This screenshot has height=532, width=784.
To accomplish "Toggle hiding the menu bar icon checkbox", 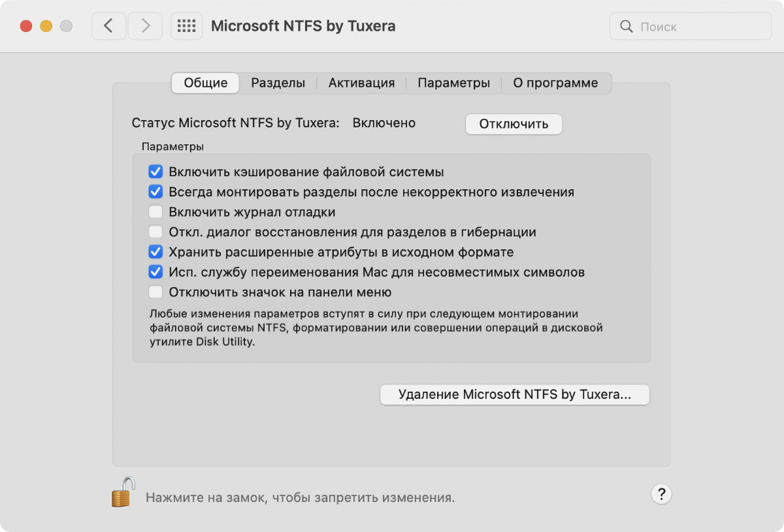I will (155, 292).
